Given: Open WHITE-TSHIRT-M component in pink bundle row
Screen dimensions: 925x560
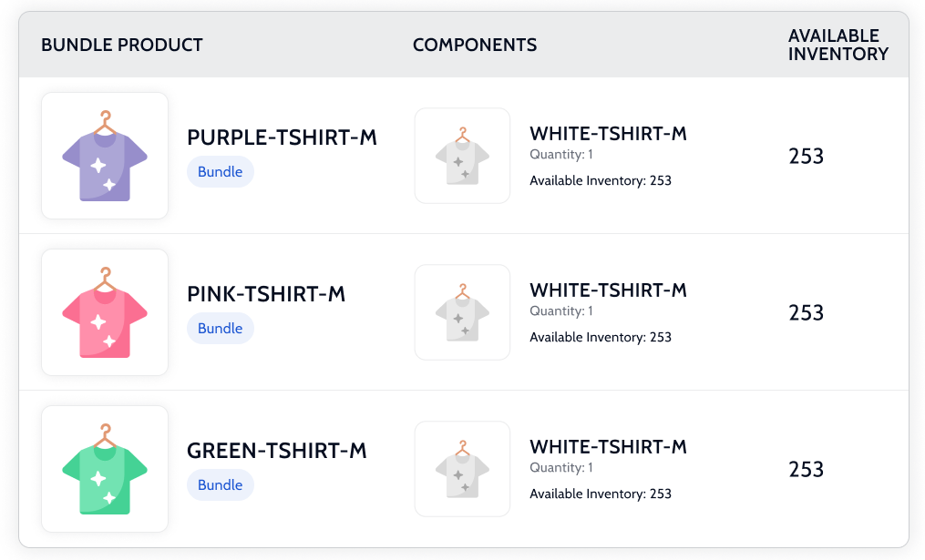Looking at the screenshot, I should [608, 290].
